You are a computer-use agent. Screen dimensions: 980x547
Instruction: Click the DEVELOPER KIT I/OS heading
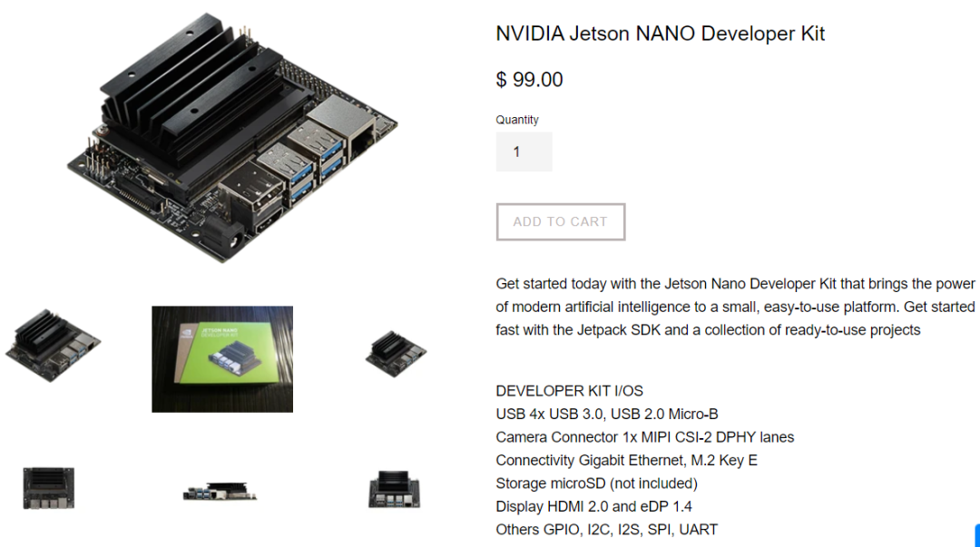click(x=569, y=391)
